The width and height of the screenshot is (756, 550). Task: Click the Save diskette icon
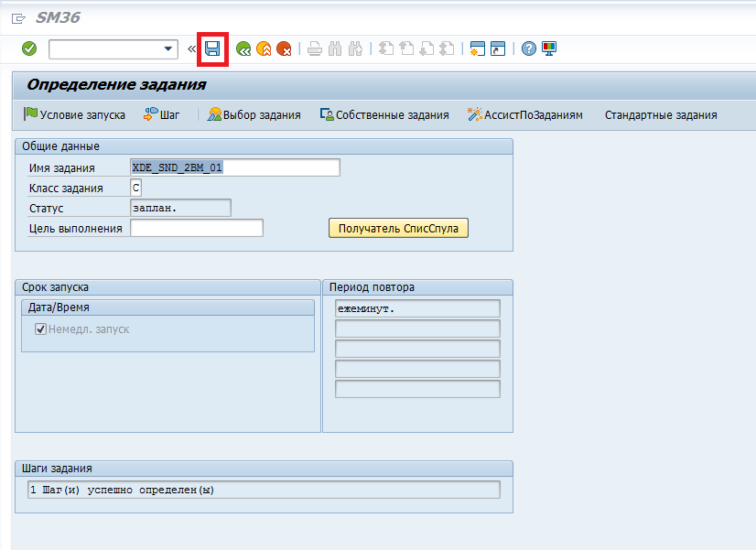(212, 49)
